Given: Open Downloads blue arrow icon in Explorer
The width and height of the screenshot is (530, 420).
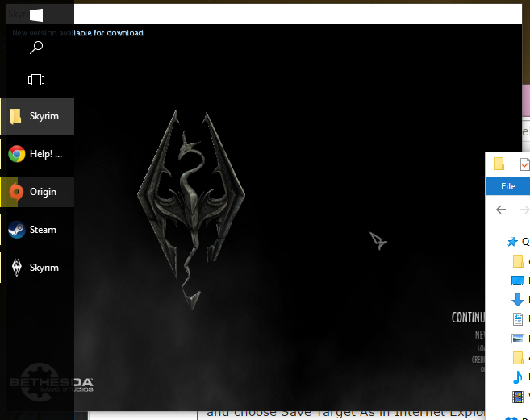Looking at the screenshot, I should pyautogui.click(x=518, y=300).
